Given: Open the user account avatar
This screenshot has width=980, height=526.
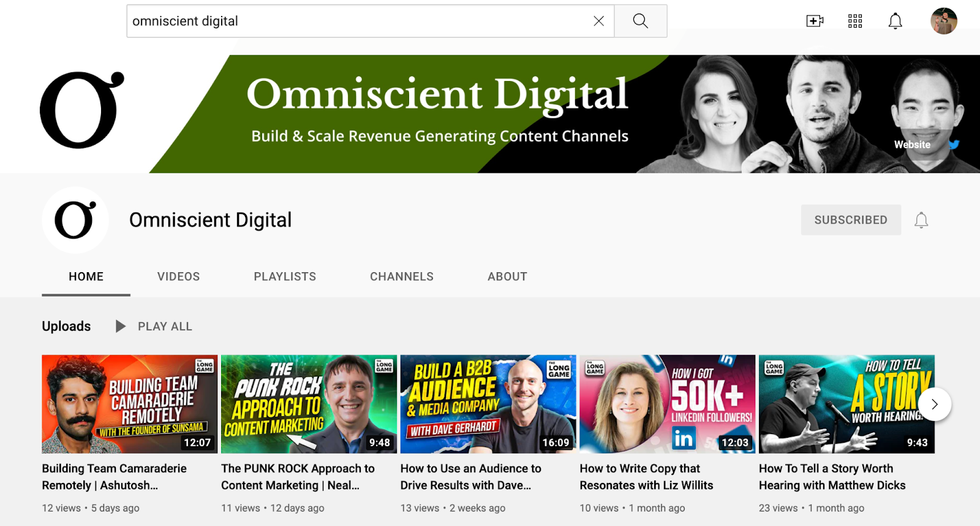Looking at the screenshot, I should click(943, 21).
